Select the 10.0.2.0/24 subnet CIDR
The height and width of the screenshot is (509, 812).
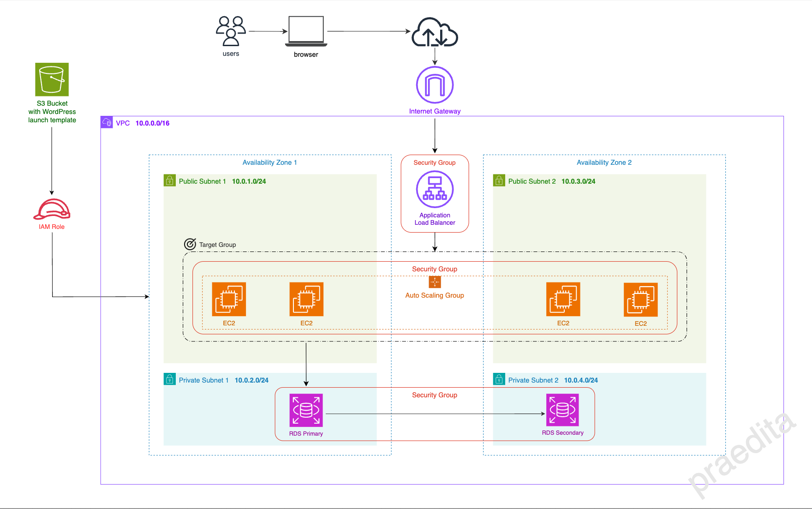[251, 380]
